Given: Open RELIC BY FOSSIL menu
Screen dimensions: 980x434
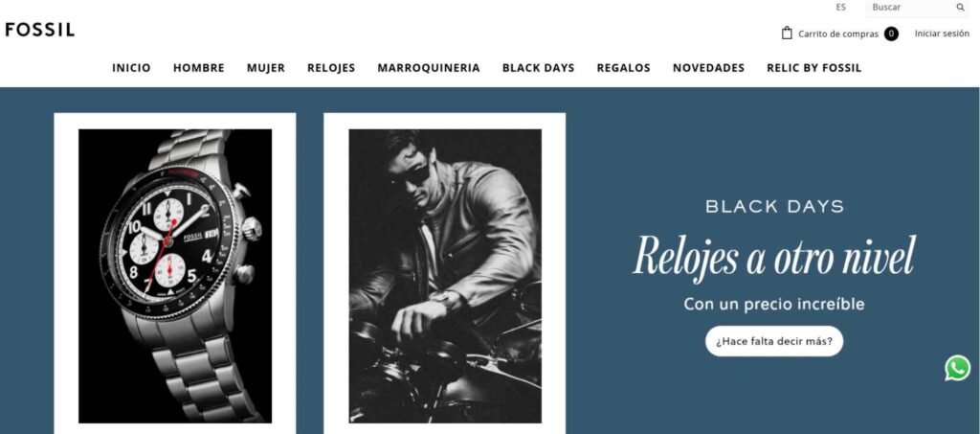Looking at the screenshot, I should [813, 68].
